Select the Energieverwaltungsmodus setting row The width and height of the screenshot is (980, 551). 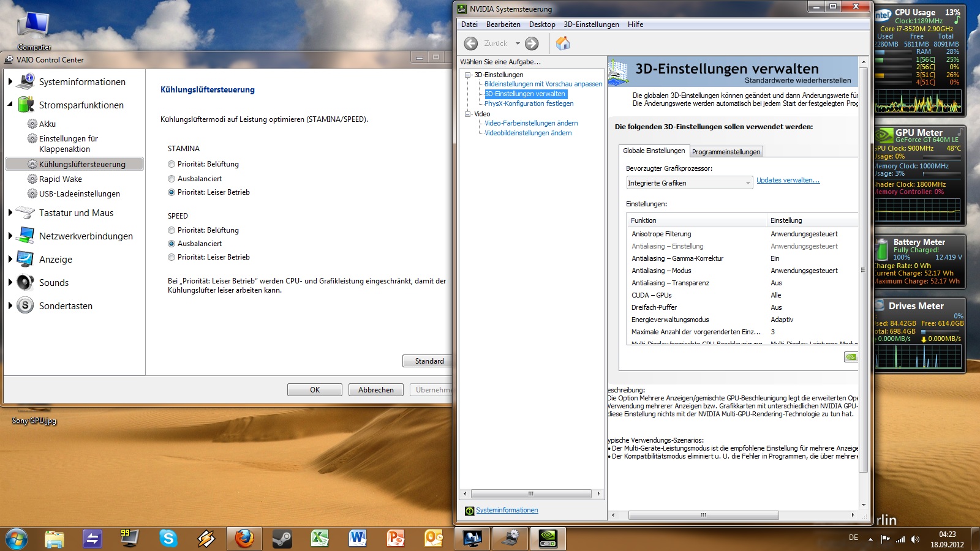pos(744,320)
